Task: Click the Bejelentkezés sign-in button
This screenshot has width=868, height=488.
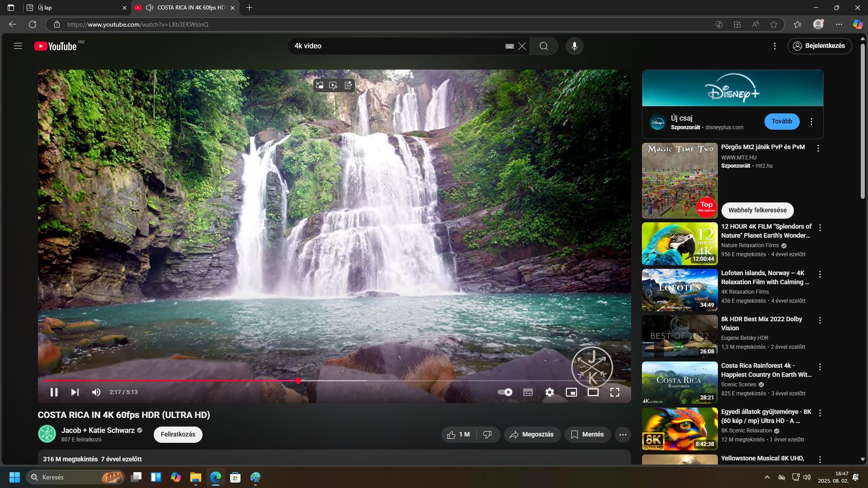Action: 819,46
